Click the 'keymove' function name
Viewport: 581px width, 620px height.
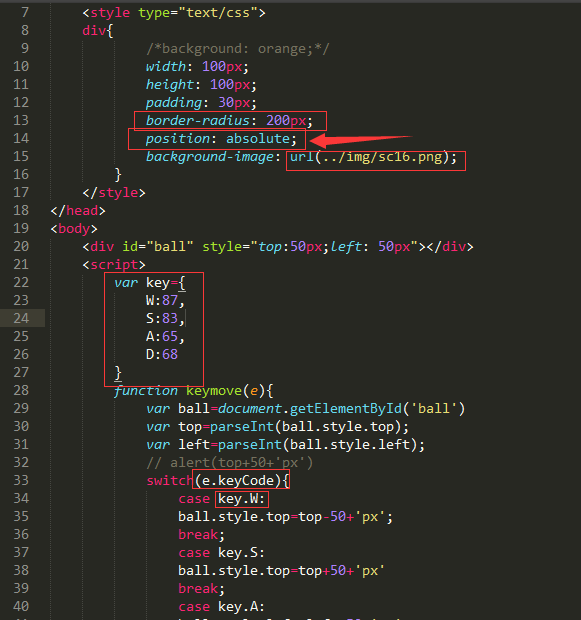(214, 391)
